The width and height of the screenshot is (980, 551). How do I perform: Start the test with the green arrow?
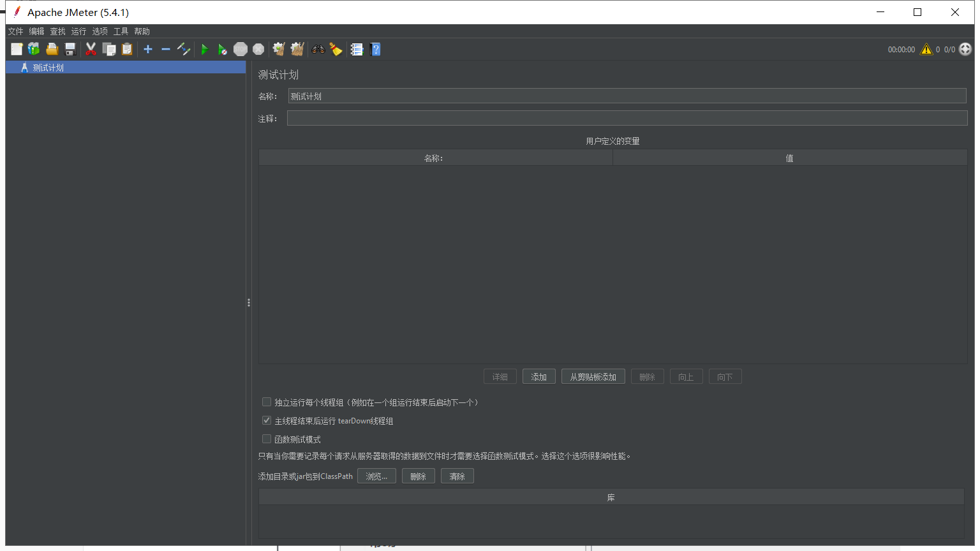click(x=205, y=49)
